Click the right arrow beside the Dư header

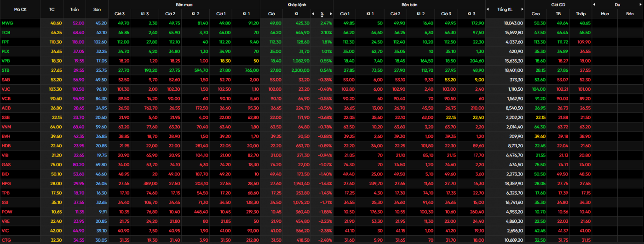[641, 4]
